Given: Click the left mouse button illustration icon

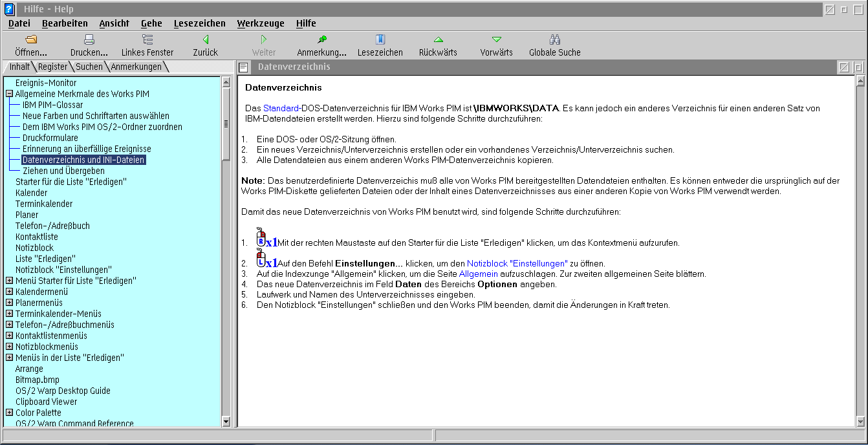Looking at the screenshot, I should coord(261,258).
